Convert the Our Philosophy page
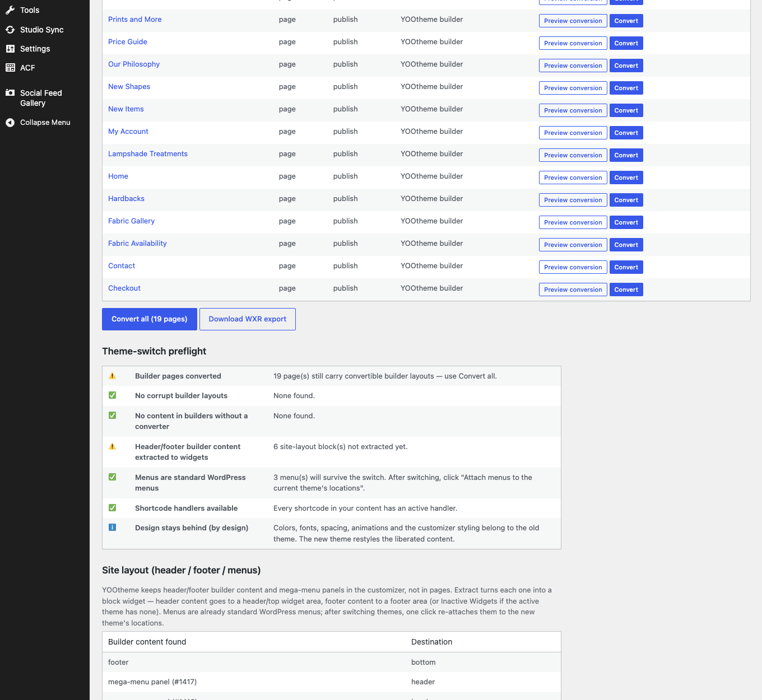The height and width of the screenshot is (700, 762). tap(626, 66)
